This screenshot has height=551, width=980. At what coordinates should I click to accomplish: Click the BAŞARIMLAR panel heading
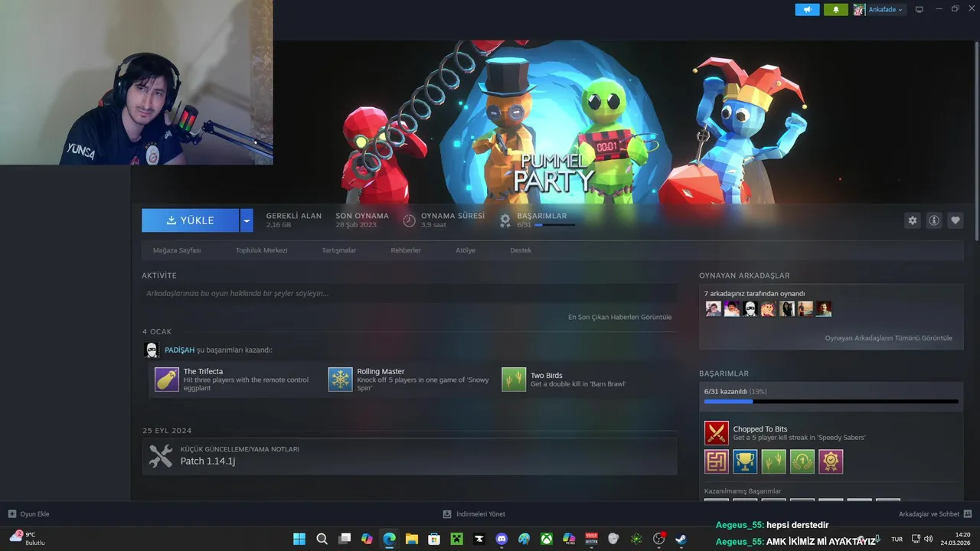click(724, 373)
